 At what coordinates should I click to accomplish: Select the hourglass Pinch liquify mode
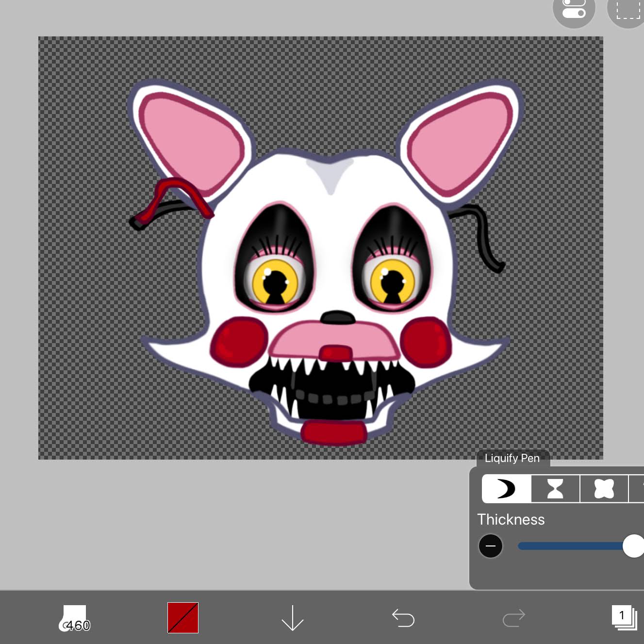pyautogui.click(x=556, y=489)
